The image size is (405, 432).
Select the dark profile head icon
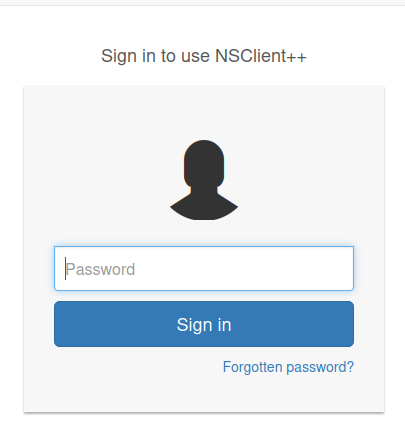[x=204, y=180]
